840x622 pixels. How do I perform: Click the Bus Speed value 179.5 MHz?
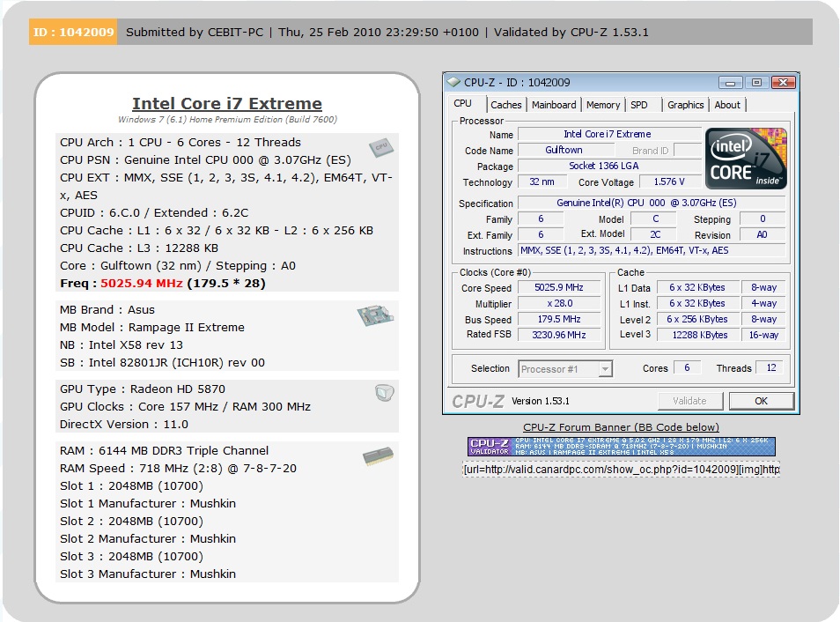559,319
